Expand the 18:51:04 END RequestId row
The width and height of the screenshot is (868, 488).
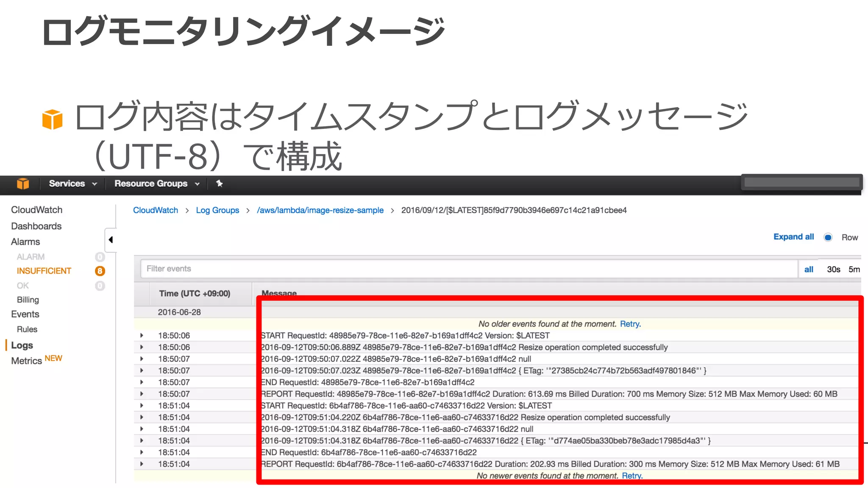pyautogui.click(x=142, y=452)
